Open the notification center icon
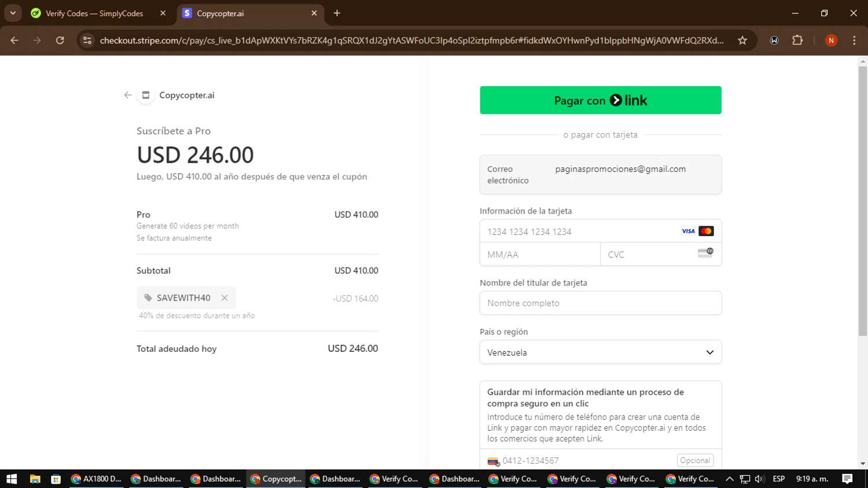868x488 pixels. coord(847,479)
